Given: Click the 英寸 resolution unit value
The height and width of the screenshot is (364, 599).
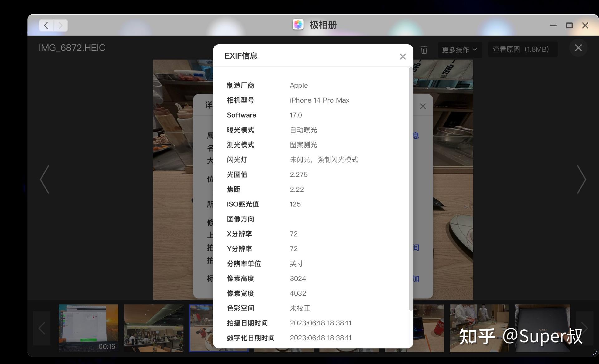Looking at the screenshot, I should point(296,264).
